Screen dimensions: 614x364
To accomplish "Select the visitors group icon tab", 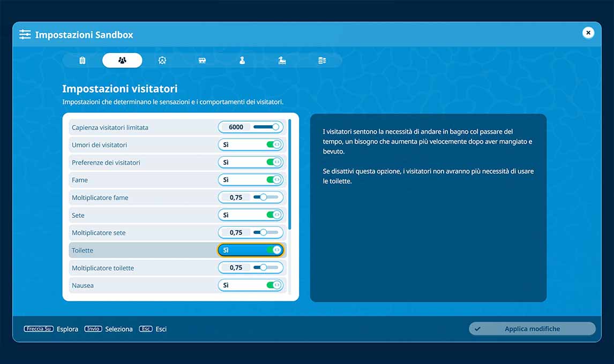I will point(122,60).
